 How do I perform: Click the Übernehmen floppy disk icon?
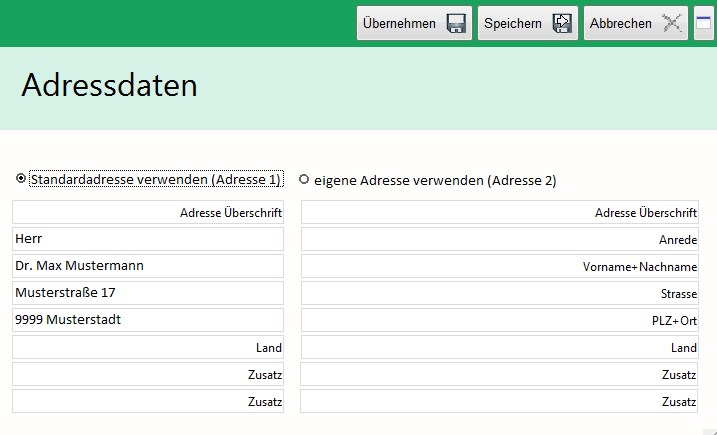coord(457,23)
